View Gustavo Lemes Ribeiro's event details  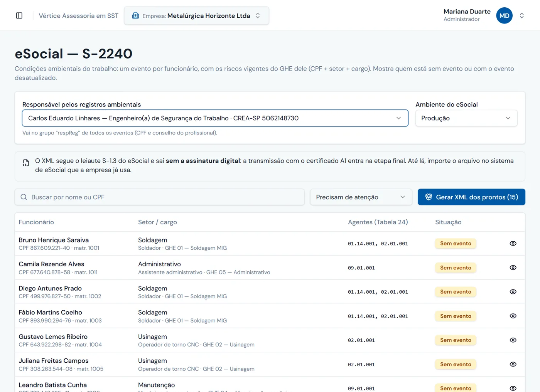pos(513,340)
